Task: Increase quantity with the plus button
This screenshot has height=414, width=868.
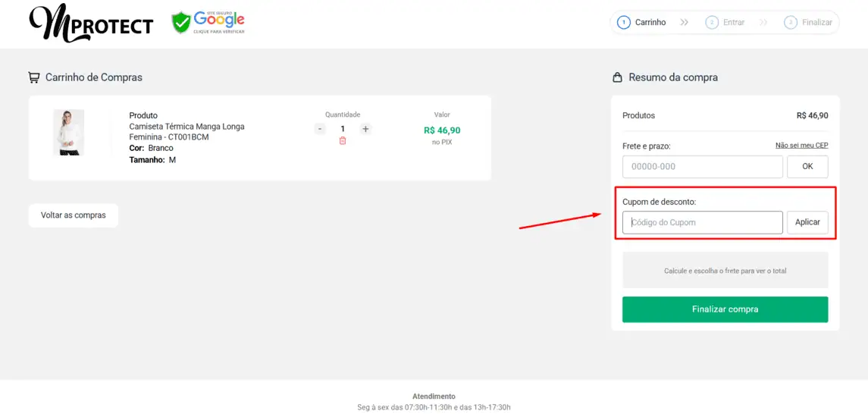Action: click(365, 129)
